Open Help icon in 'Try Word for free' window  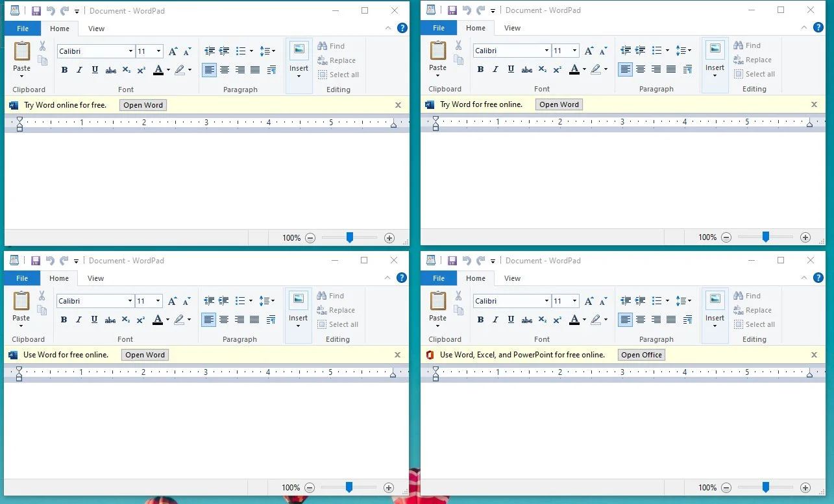818,27
